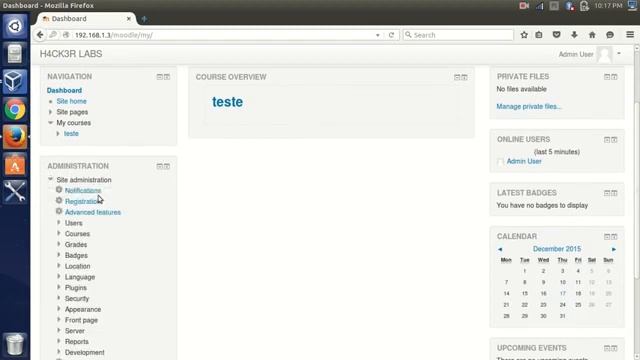This screenshot has height=360, width=640.
Task: Click the H4CK3R LABS site title
Action: tap(71, 54)
